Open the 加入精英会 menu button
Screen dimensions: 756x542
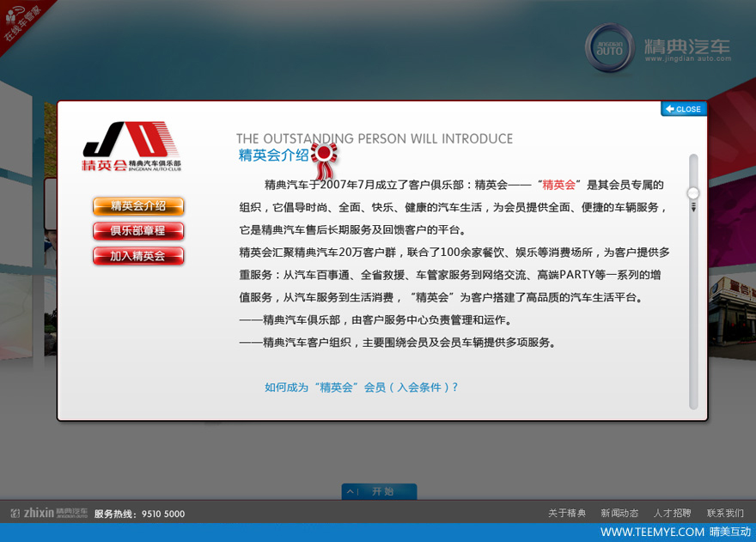click(x=138, y=256)
